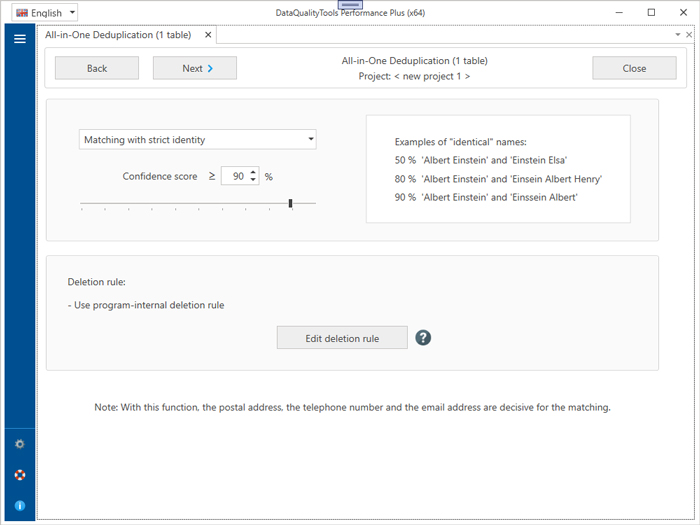Open Edit deletion rule
Image resolution: width=700 pixels, height=525 pixels.
[x=342, y=338]
